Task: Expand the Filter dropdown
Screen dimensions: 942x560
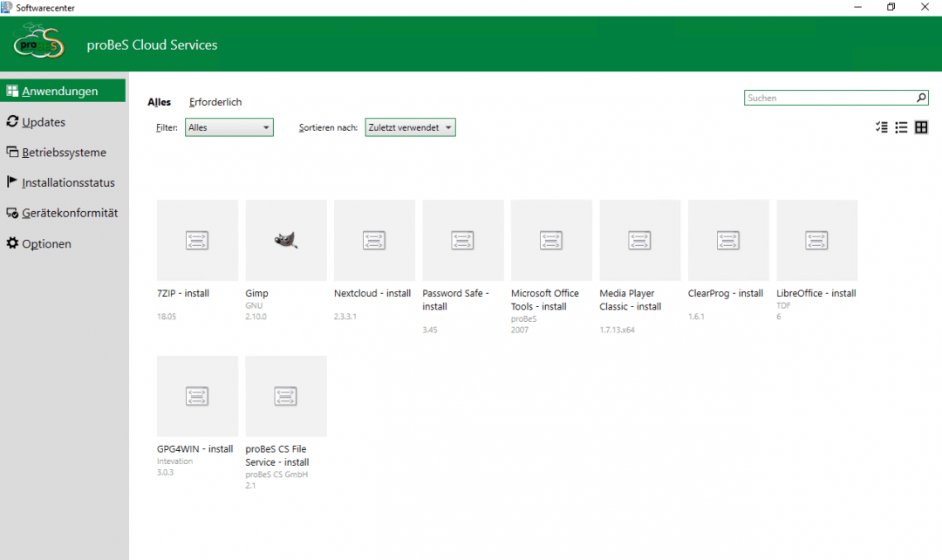Action: [x=229, y=127]
